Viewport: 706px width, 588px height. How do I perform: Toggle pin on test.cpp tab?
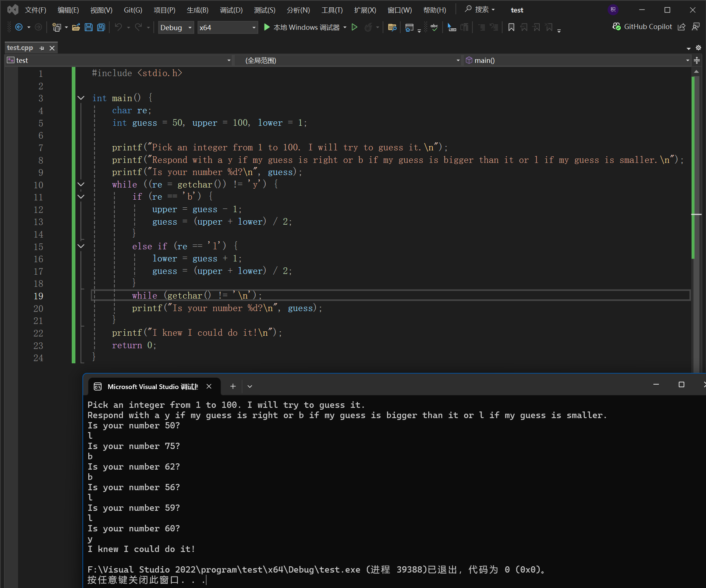pyautogui.click(x=42, y=48)
